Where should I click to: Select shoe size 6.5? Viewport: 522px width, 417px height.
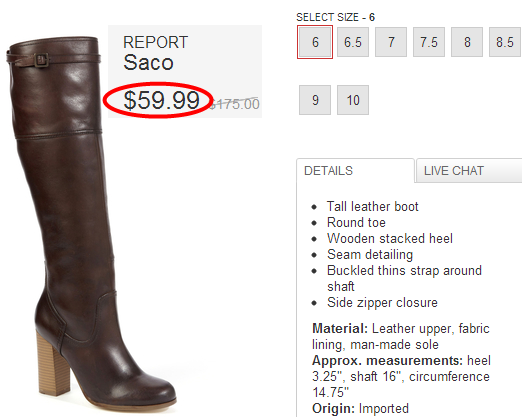[x=353, y=42]
